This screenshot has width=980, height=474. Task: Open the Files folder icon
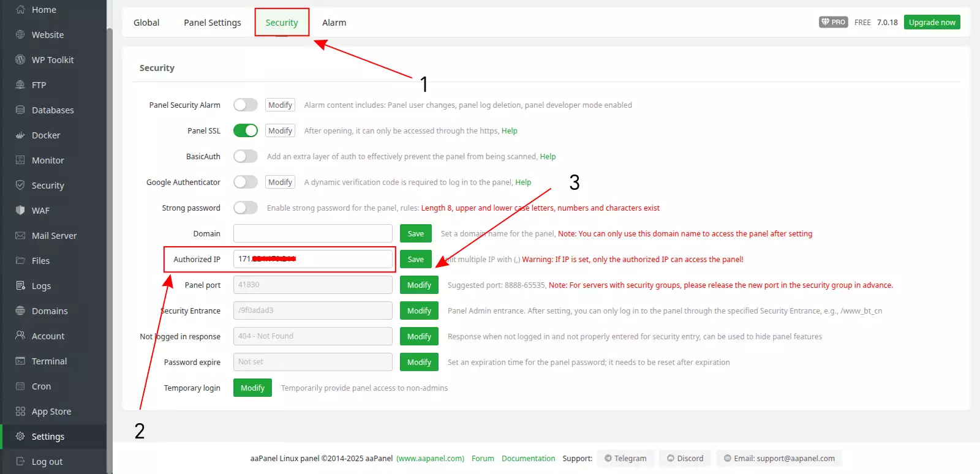click(x=20, y=261)
